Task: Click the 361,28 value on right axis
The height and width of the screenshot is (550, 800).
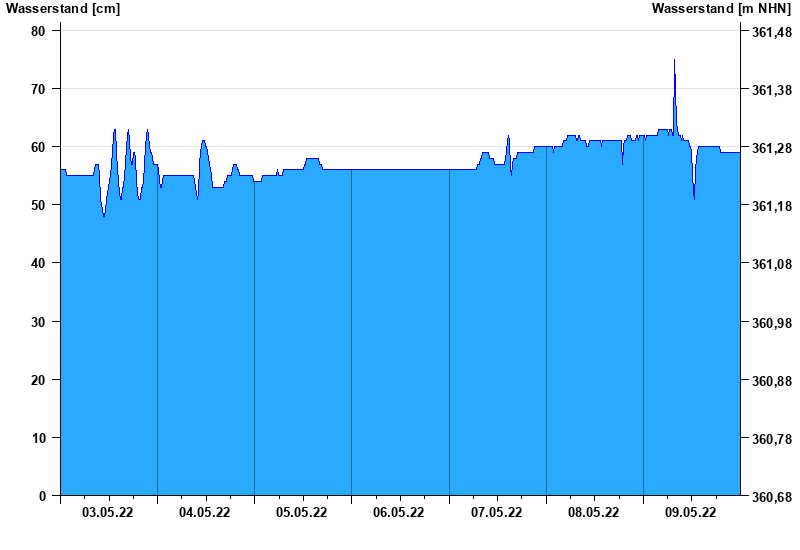Action: (x=772, y=148)
